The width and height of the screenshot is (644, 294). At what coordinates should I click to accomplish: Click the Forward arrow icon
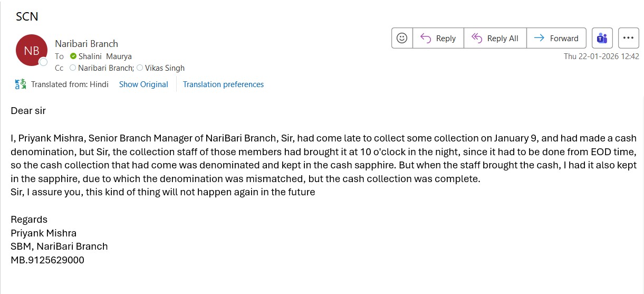point(539,38)
